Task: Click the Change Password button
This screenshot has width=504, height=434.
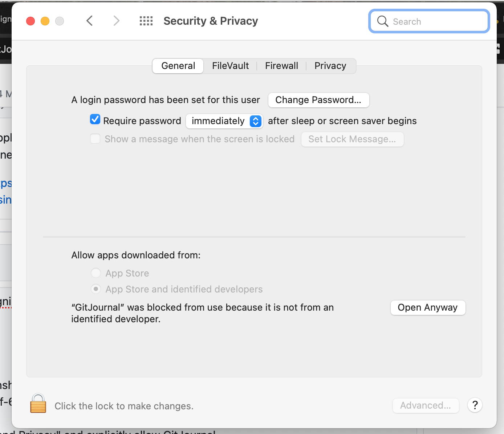Action: tap(318, 100)
